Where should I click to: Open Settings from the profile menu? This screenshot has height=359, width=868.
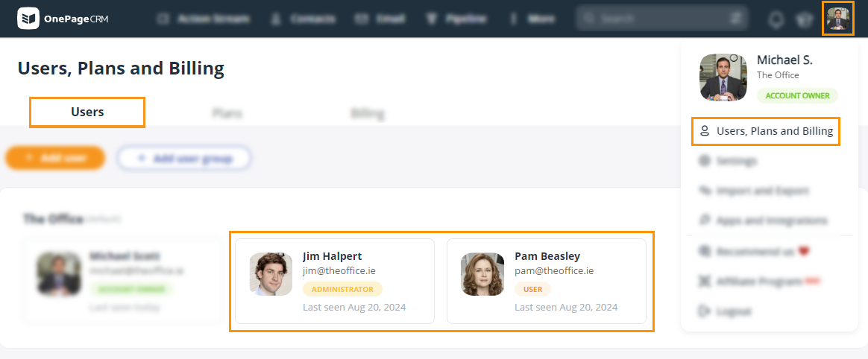[729, 161]
